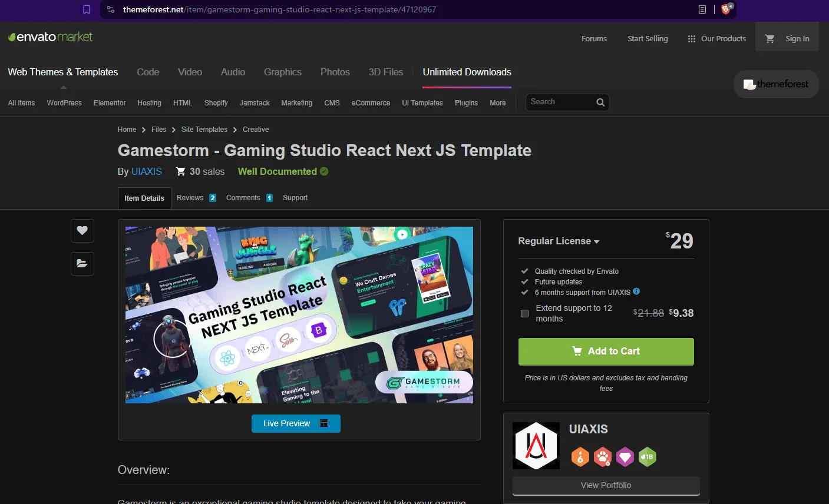Add item to collection folder icon
This screenshot has width=829, height=504.
coord(82,263)
